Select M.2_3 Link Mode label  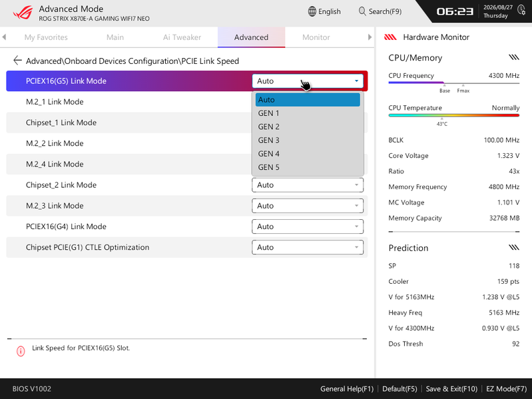click(x=55, y=206)
